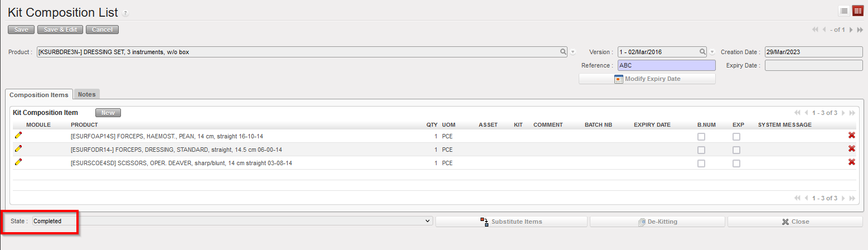Switch to list view icon
Screen dimensions: 868x250
point(844,11)
